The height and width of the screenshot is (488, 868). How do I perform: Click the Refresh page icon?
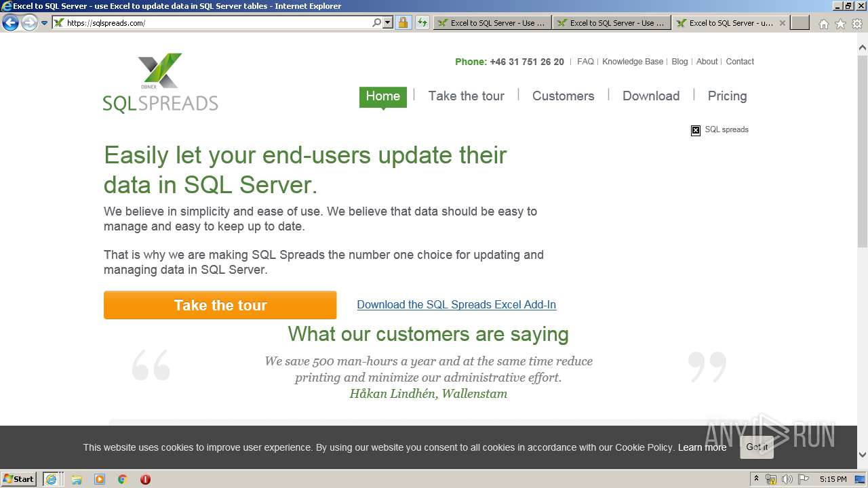[422, 22]
